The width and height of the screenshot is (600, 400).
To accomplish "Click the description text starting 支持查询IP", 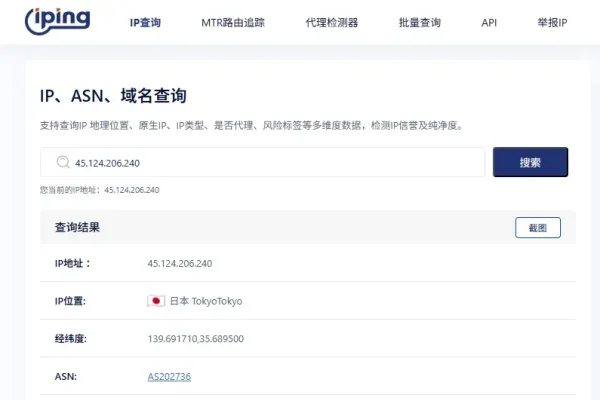I will [251, 126].
